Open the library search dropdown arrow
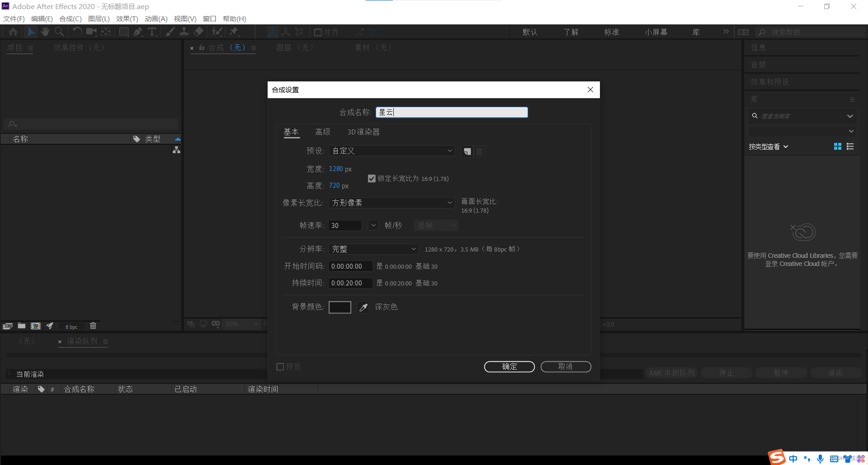 coord(850,116)
